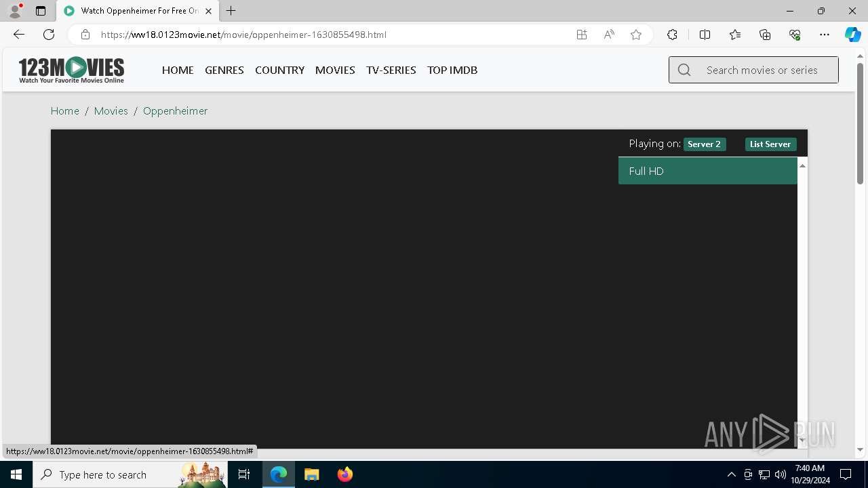
Task: Click the Server 2 badge
Action: pyautogui.click(x=705, y=144)
